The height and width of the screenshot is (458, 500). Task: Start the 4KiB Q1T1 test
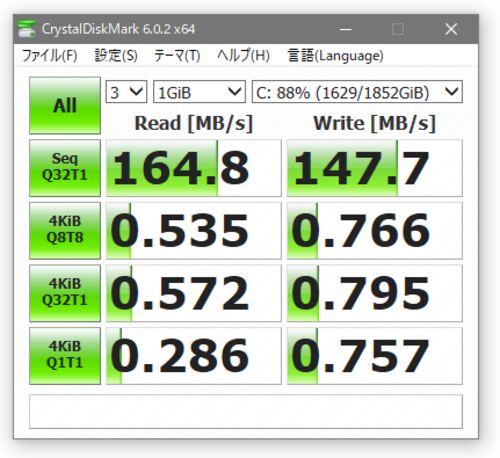(65, 356)
